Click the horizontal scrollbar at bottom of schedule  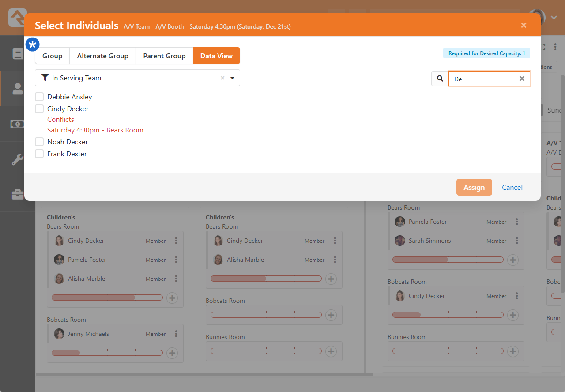click(204, 374)
